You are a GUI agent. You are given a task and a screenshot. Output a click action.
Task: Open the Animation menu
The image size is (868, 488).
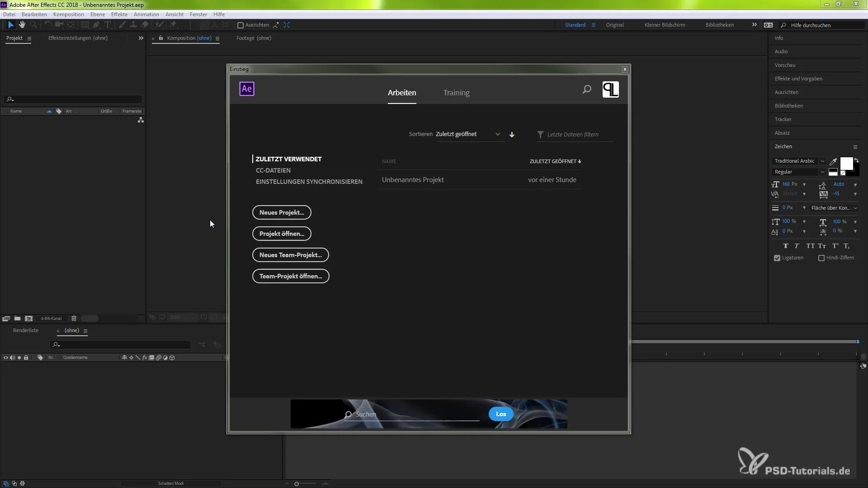[146, 14]
